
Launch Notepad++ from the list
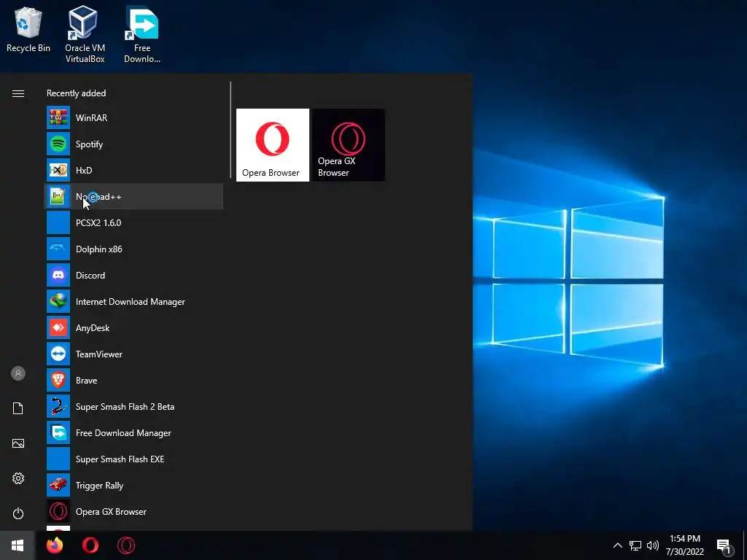pos(133,196)
